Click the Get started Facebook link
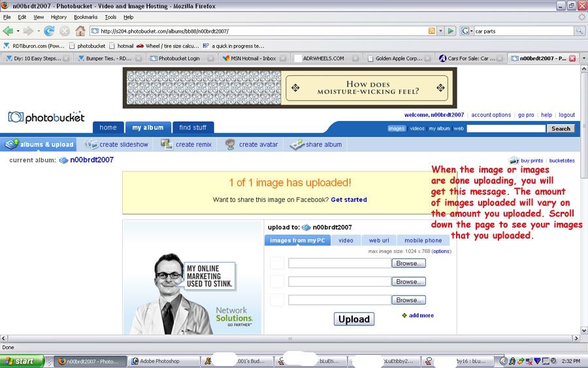 pos(349,199)
